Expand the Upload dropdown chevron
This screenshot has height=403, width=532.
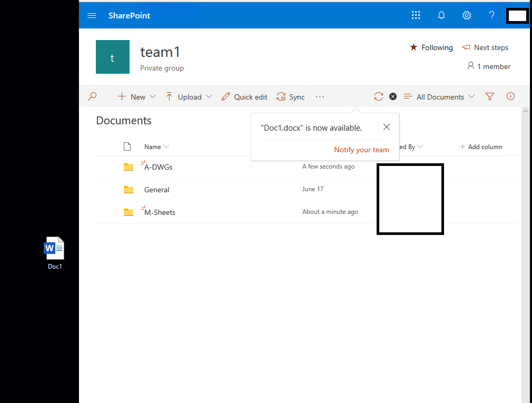click(209, 97)
